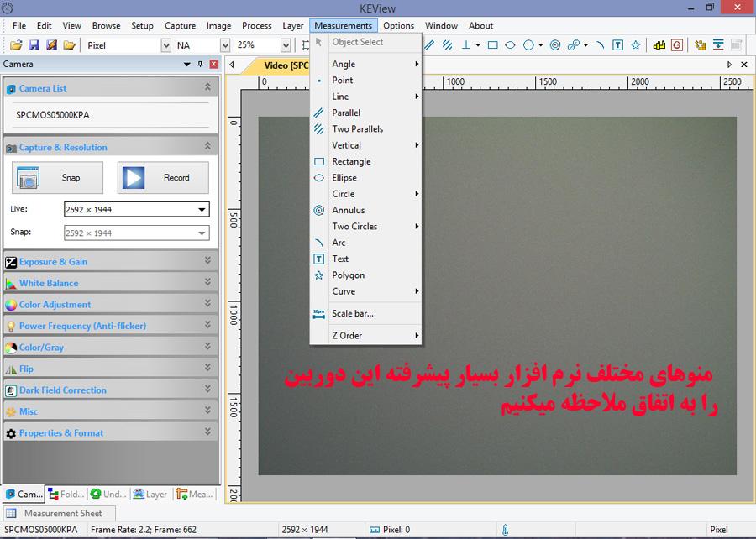Click the lightning-bolt quick save toolbar icon
Image resolution: width=756 pixels, height=539 pixels.
click(51, 45)
